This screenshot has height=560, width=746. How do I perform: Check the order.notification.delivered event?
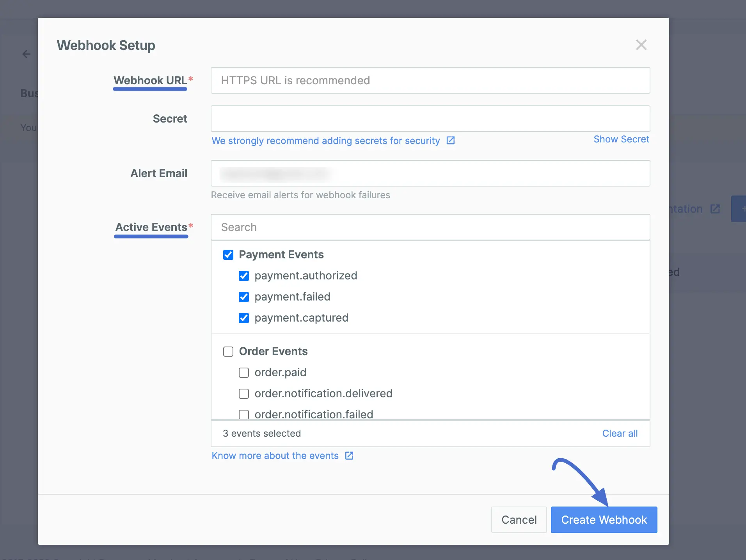click(x=243, y=393)
